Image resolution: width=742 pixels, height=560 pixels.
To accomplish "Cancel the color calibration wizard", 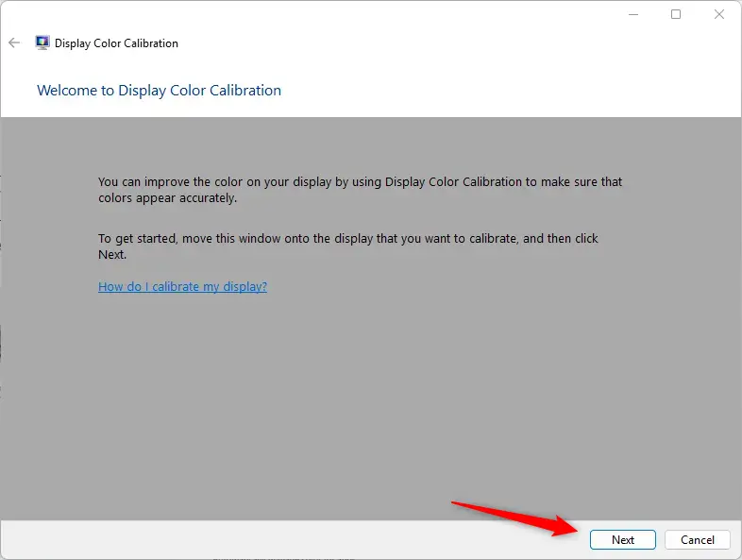I will click(698, 539).
